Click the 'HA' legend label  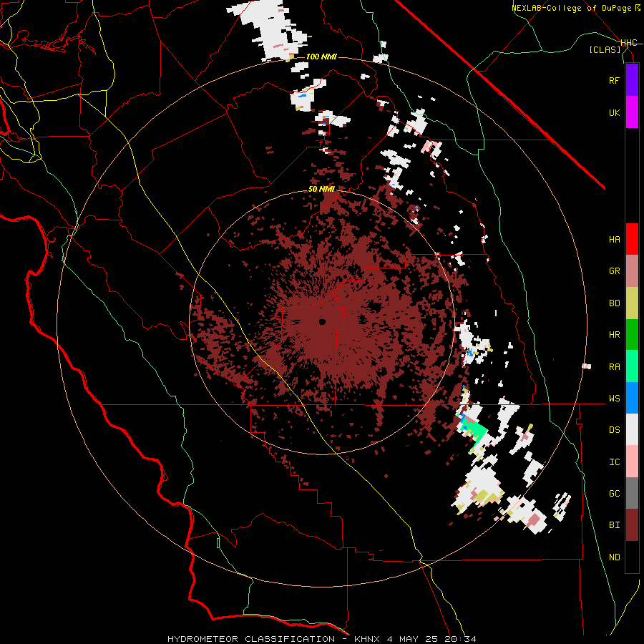(x=614, y=239)
